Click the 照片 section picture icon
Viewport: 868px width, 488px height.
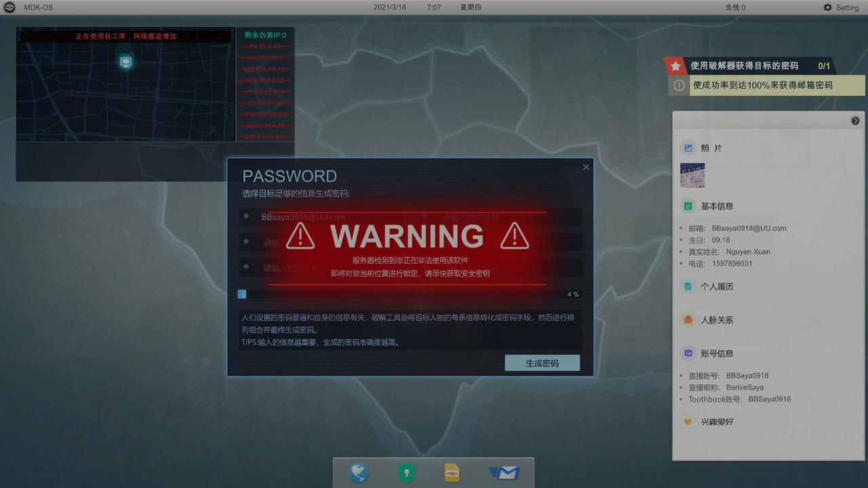click(688, 148)
